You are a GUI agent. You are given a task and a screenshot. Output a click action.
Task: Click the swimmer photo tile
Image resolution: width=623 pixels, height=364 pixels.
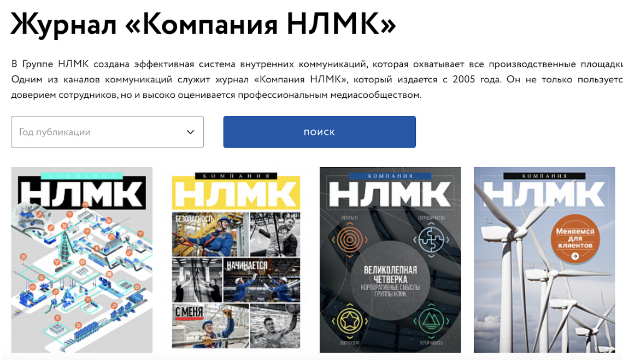click(x=275, y=326)
